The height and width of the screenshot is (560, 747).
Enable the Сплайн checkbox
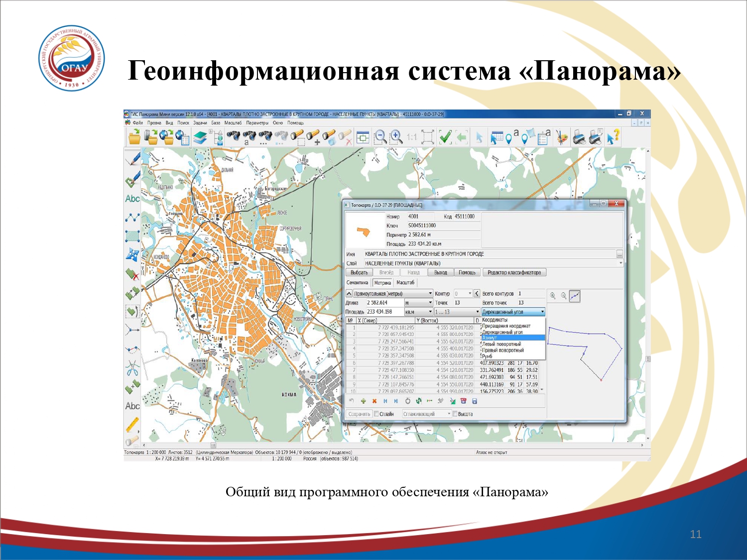pos(376,414)
